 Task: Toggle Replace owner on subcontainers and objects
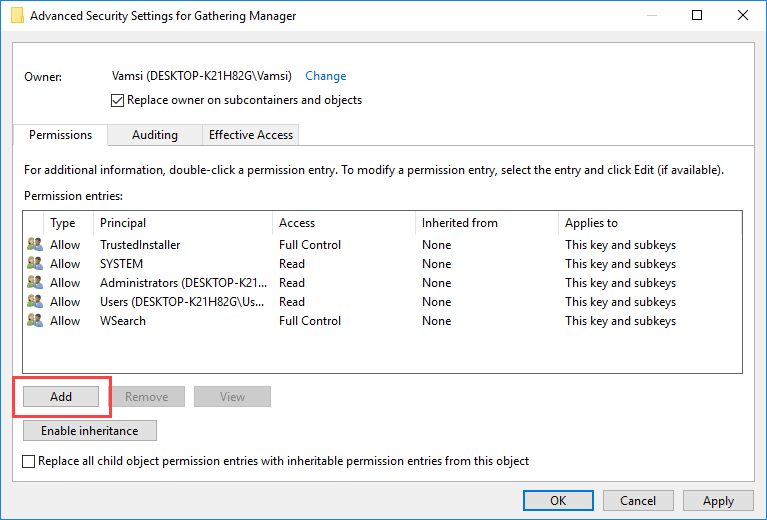pos(117,100)
